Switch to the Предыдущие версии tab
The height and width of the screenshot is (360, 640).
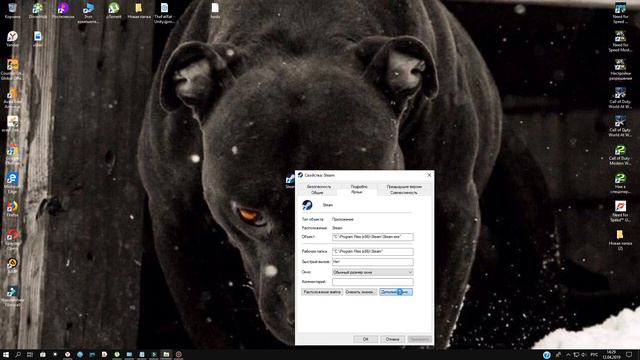click(x=404, y=187)
